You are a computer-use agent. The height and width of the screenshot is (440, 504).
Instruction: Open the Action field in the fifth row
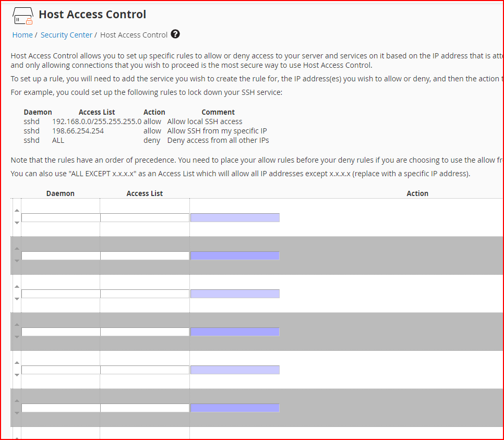click(x=235, y=370)
